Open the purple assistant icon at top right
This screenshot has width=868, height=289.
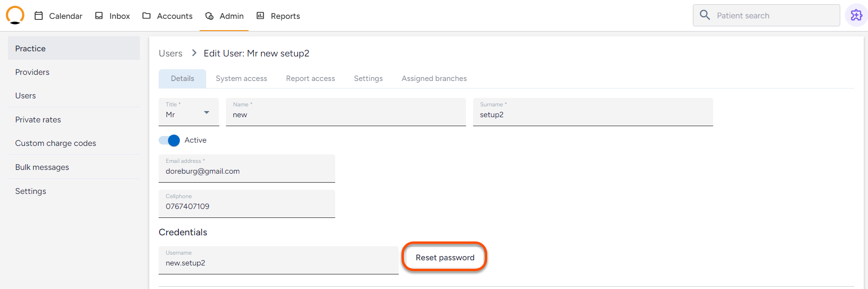[856, 15]
